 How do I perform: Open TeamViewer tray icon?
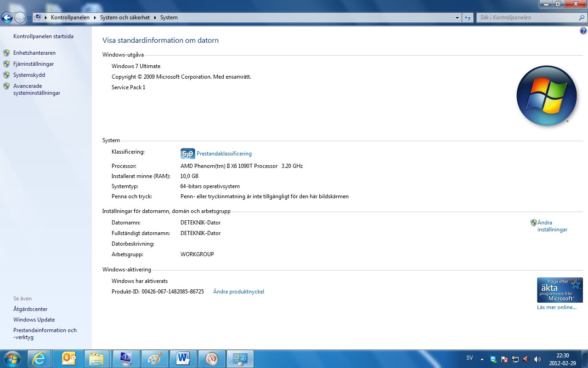pyautogui.click(x=493, y=359)
